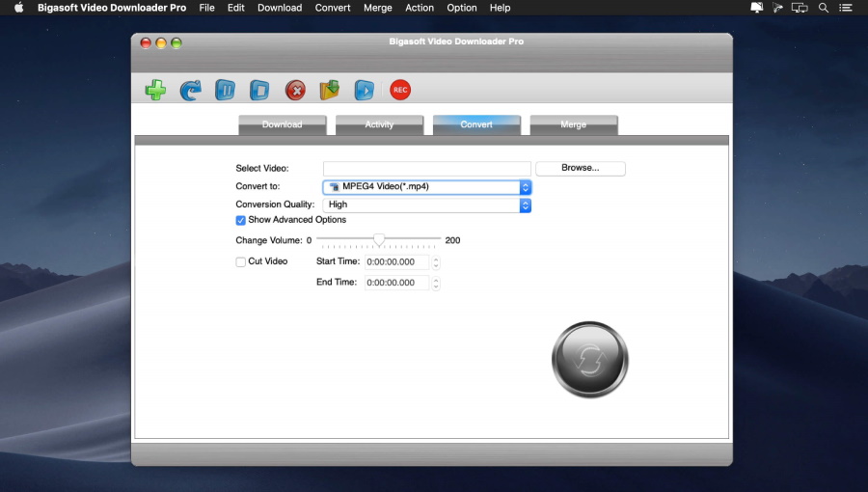Click the red delete task icon
The height and width of the screenshot is (492, 868).
(295, 90)
